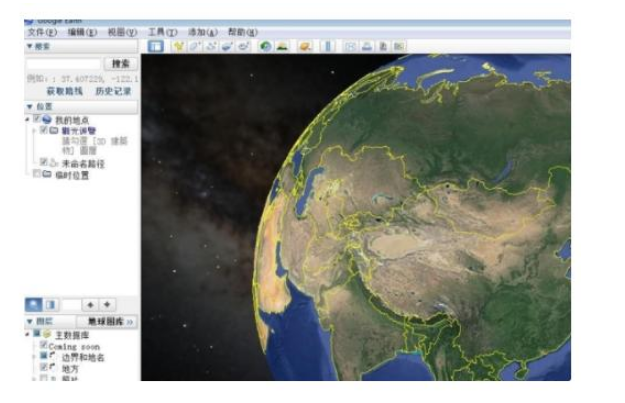Open the 编辑(E) menu

pos(82,32)
